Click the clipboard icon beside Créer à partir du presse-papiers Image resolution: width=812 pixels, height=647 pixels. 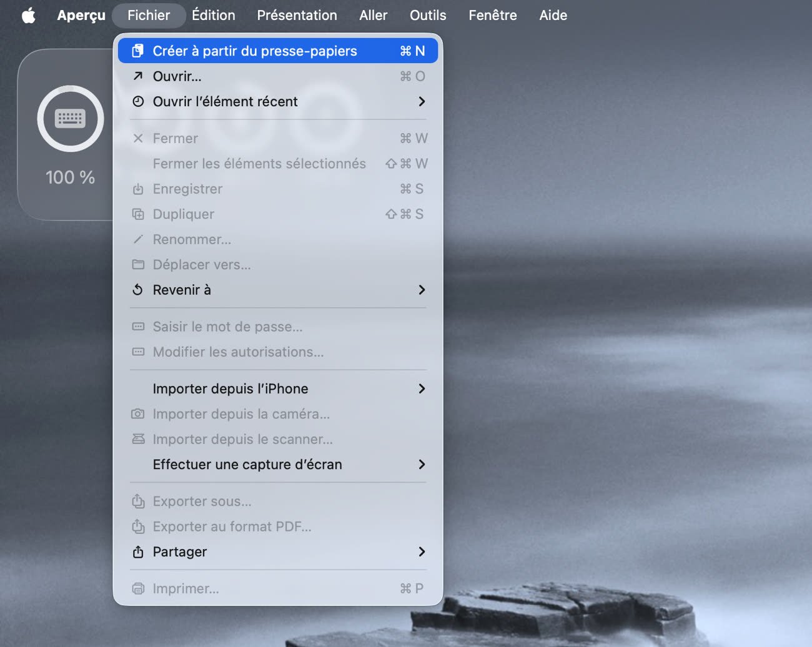tap(138, 51)
